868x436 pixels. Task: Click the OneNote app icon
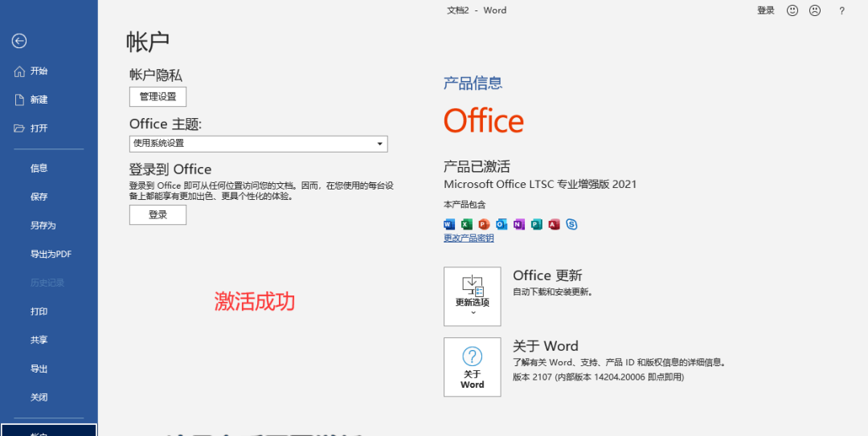(518, 224)
